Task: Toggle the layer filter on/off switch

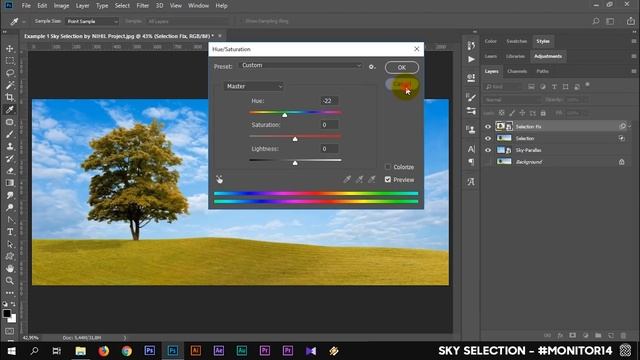Action: [x=587, y=84]
